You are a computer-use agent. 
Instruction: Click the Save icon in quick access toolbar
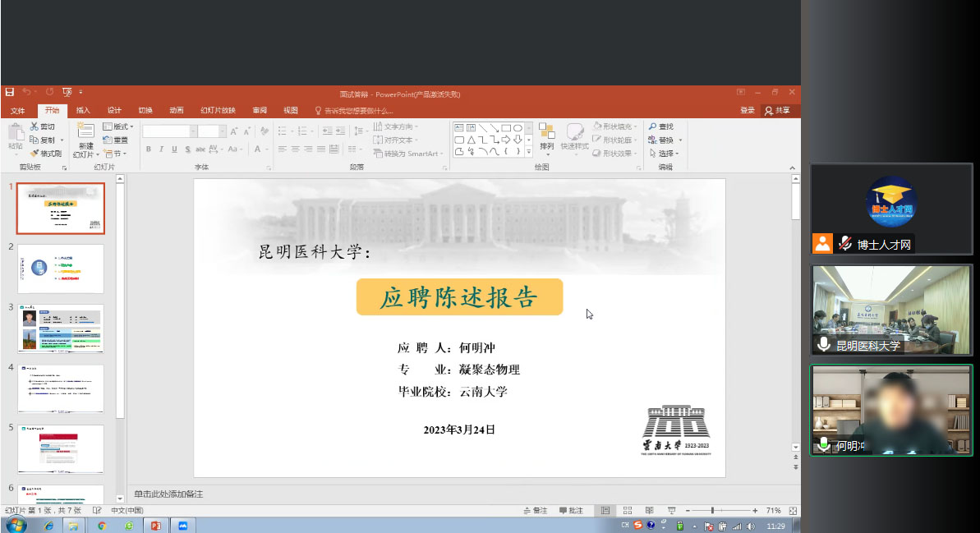click(x=9, y=92)
